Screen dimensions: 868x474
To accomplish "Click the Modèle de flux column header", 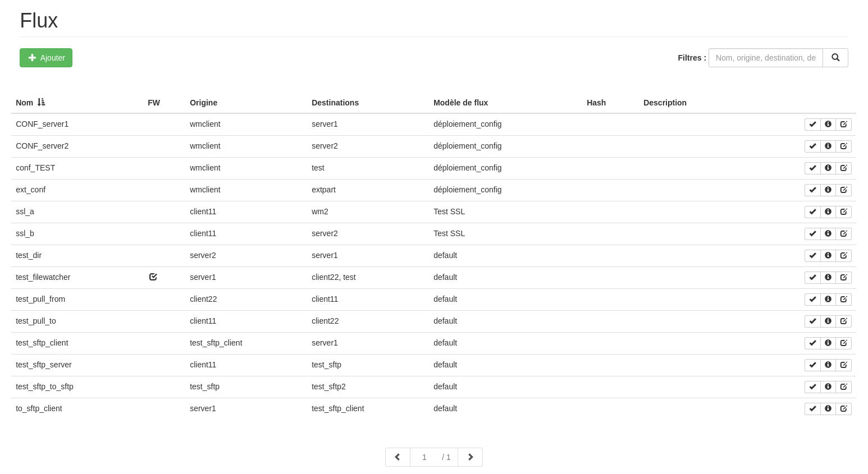I will pyautogui.click(x=460, y=103).
